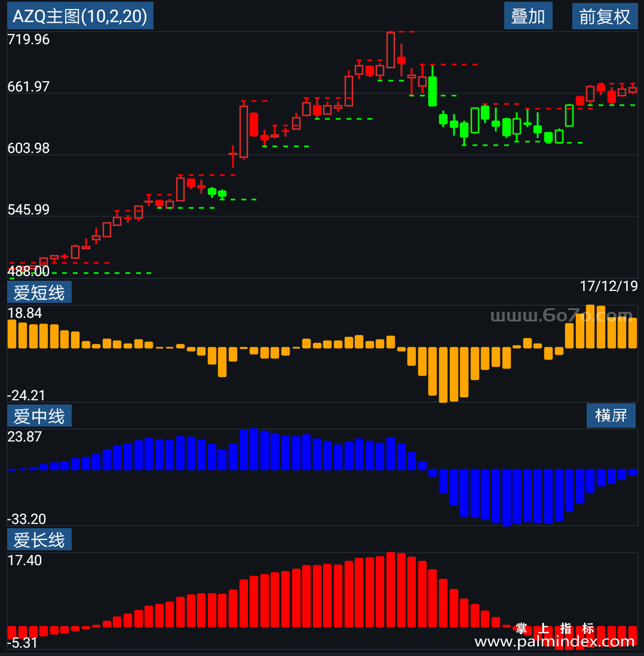Click the tallest red bar in 爱长线
Screen dimensions: 644x656
click(391, 590)
